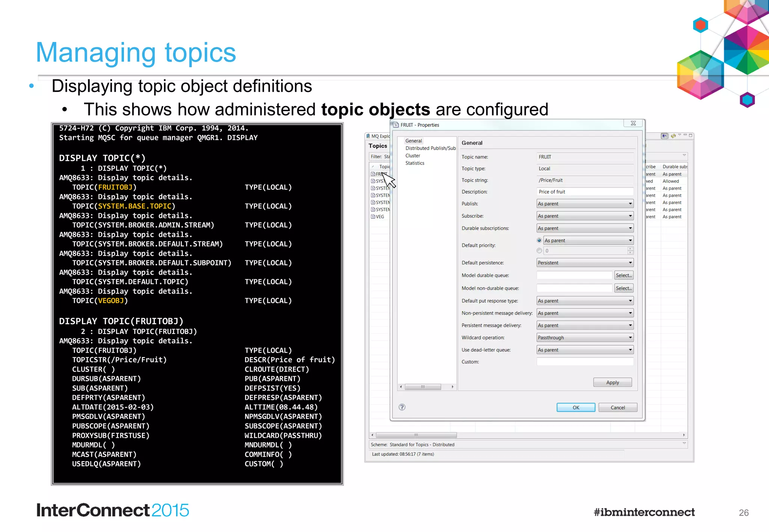Click right arrow of Topics table horizontal scrollbar
The width and height of the screenshot is (769, 532).
(684, 435)
